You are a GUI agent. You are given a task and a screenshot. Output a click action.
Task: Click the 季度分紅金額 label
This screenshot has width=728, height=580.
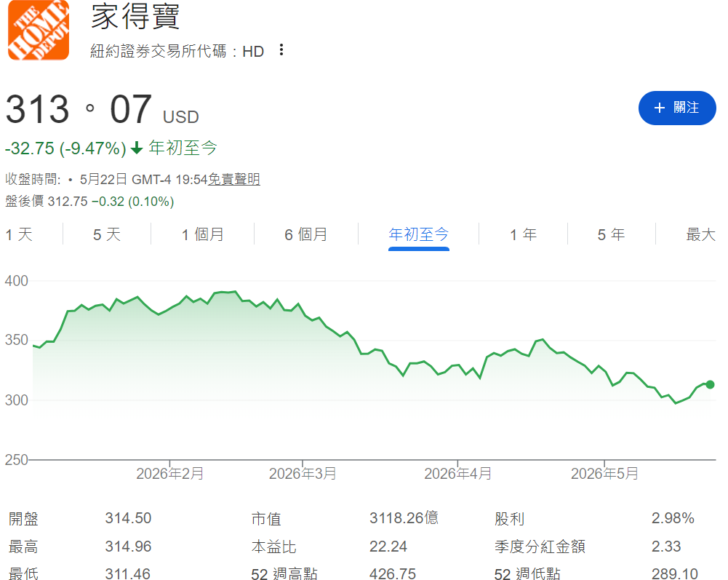pos(540,547)
